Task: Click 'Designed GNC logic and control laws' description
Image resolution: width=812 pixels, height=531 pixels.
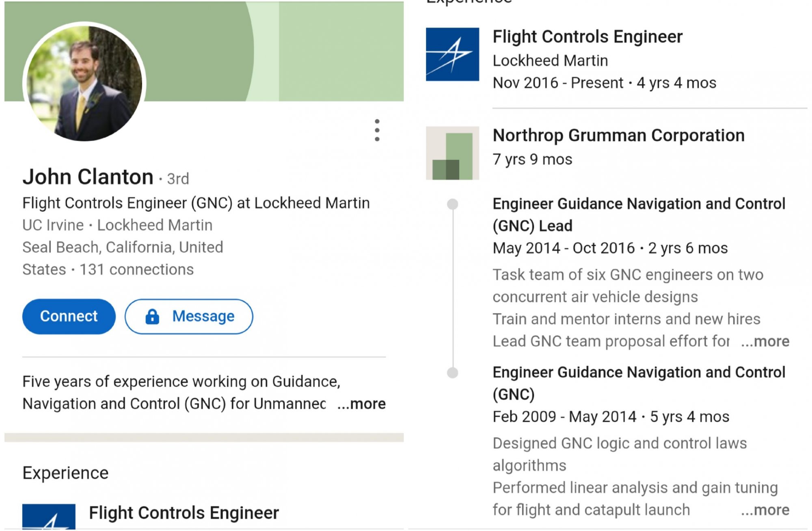Action: (620, 454)
